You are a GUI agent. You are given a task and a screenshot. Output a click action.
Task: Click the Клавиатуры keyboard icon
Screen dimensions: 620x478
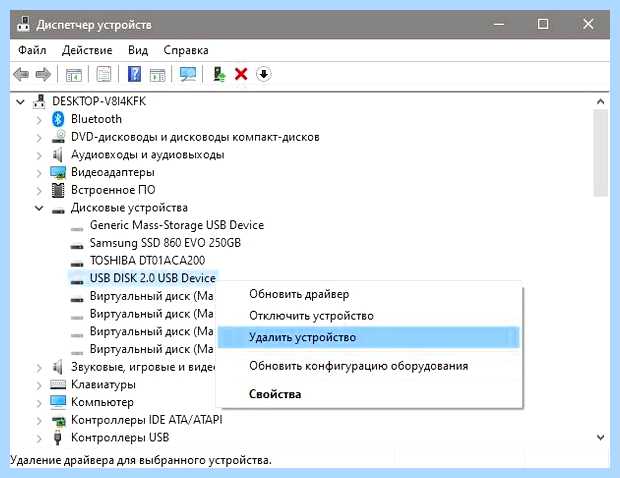(x=58, y=384)
